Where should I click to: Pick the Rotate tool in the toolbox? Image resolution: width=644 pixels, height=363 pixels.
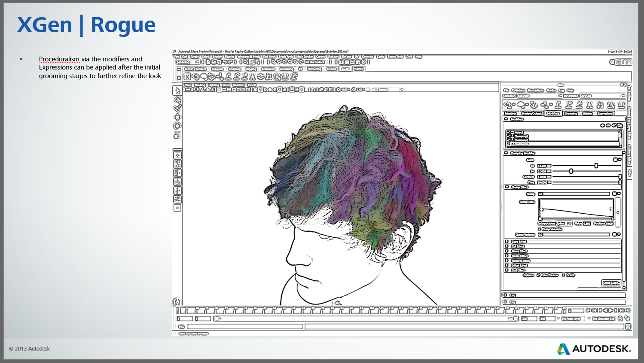point(177,126)
